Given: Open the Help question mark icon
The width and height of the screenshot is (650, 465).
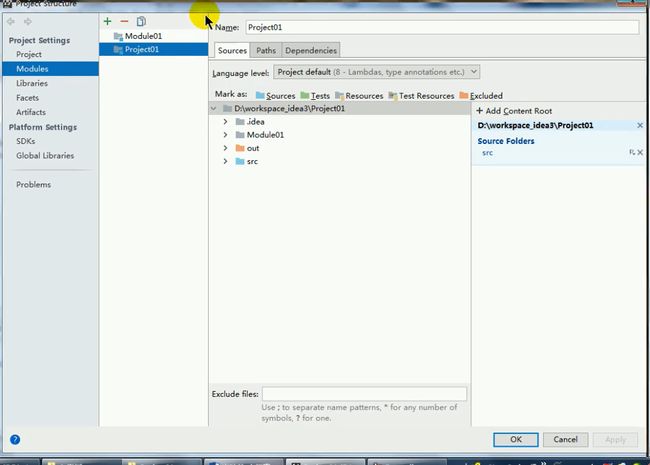Looking at the screenshot, I should click(15, 440).
